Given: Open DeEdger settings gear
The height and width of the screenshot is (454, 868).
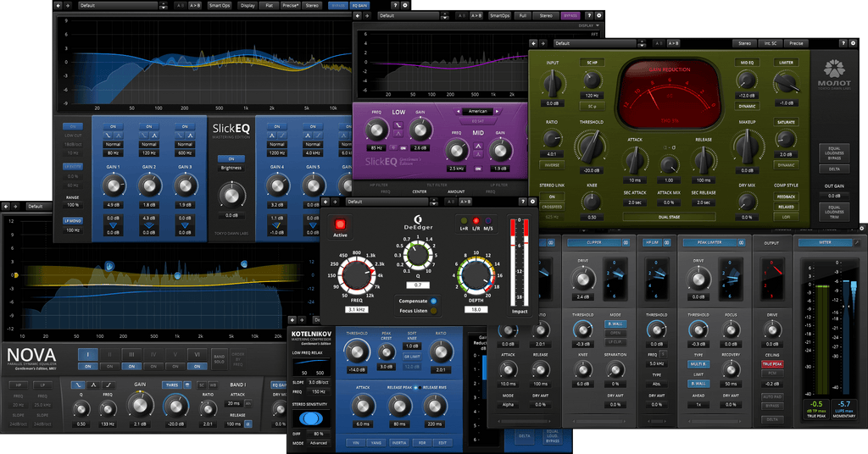Looking at the screenshot, I should pyautogui.click(x=532, y=202).
